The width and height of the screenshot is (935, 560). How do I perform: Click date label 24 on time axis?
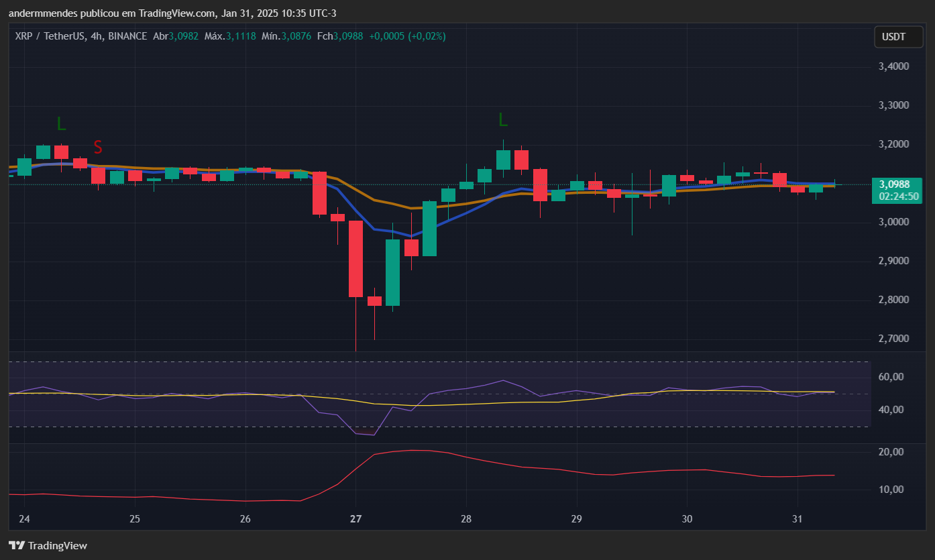pos(25,519)
